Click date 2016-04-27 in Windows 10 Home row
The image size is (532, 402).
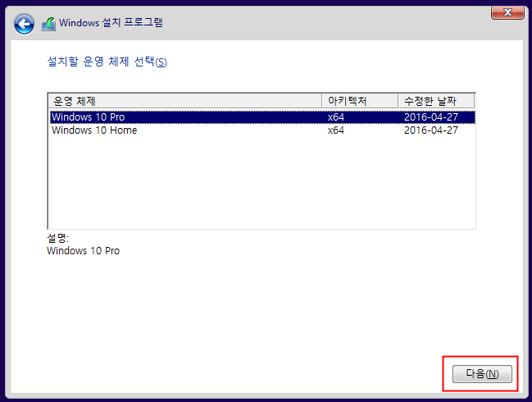[431, 130]
